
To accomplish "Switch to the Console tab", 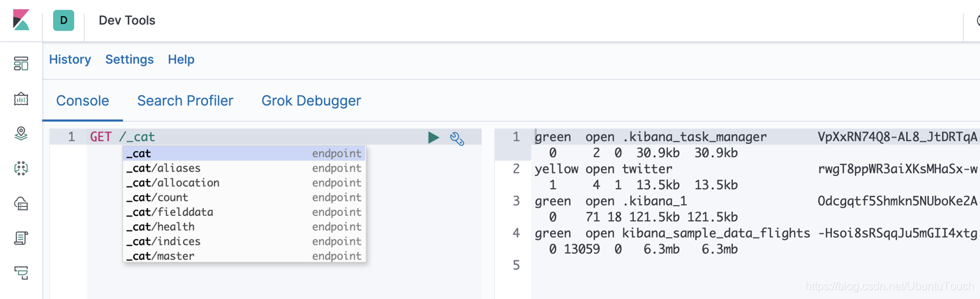I will coord(82,101).
